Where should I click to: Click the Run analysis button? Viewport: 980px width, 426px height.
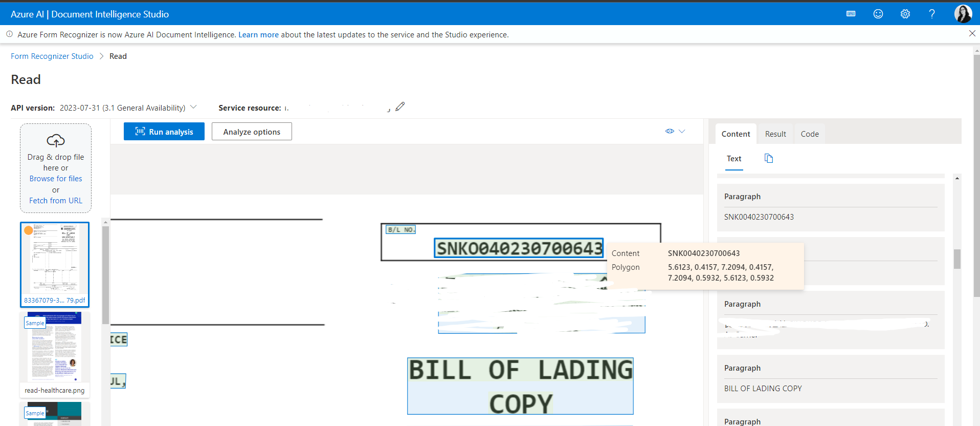[164, 131]
